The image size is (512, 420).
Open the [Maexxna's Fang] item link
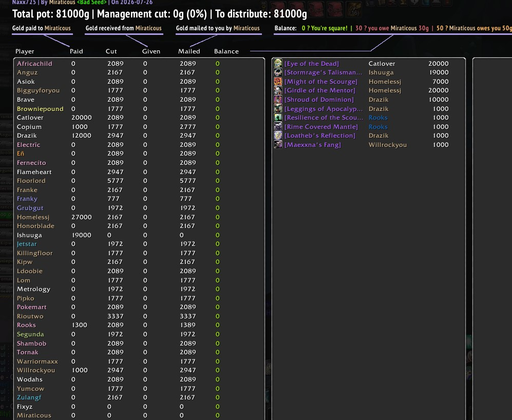pos(313,145)
